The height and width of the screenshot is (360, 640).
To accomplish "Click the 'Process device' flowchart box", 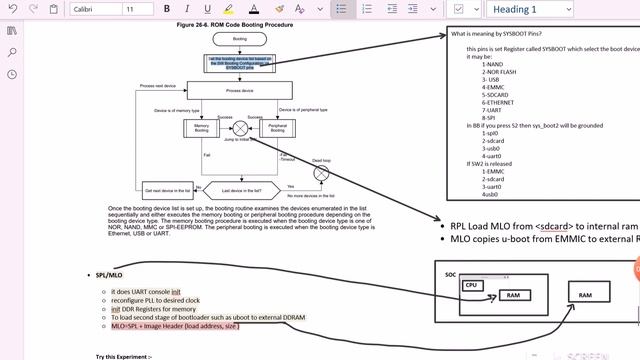I will [x=240, y=91].
